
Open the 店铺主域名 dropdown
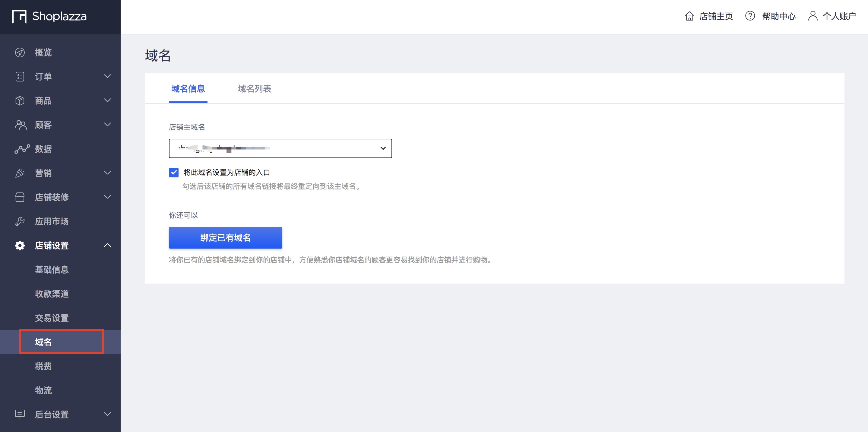(x=280, y=148)
